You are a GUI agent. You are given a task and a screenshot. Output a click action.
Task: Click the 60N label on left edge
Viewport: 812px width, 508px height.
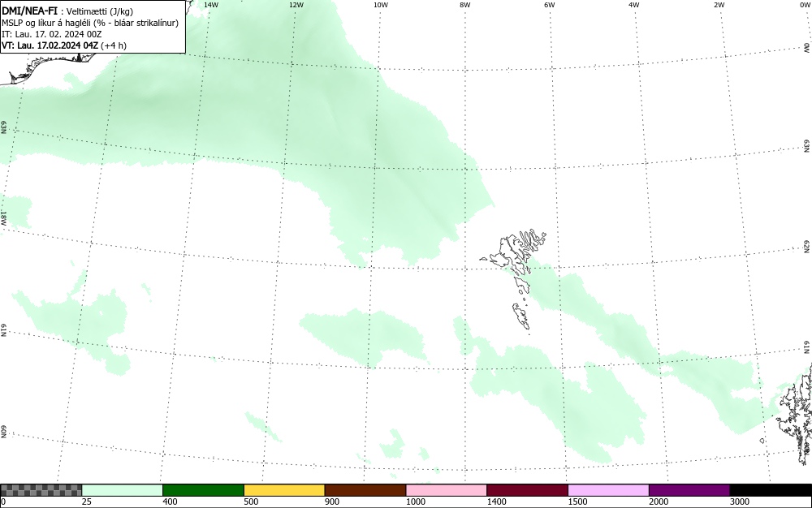(x=4, y=432)
